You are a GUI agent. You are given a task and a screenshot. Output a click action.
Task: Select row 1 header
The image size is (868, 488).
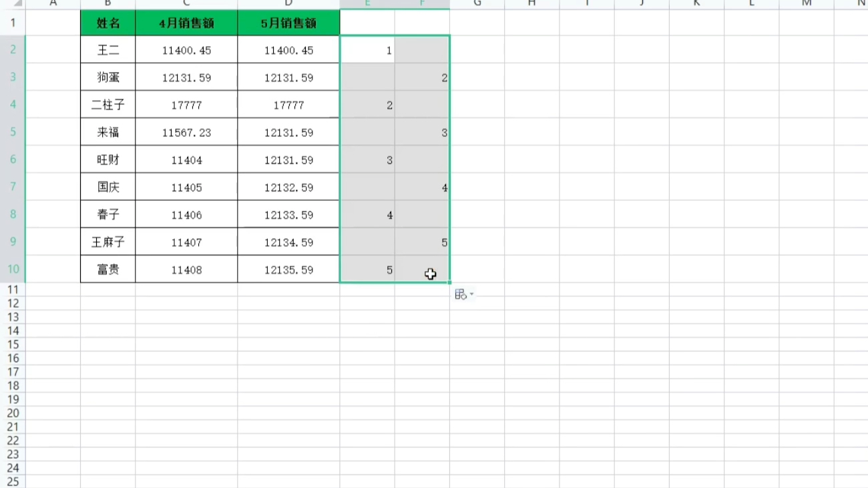(13, 23)
